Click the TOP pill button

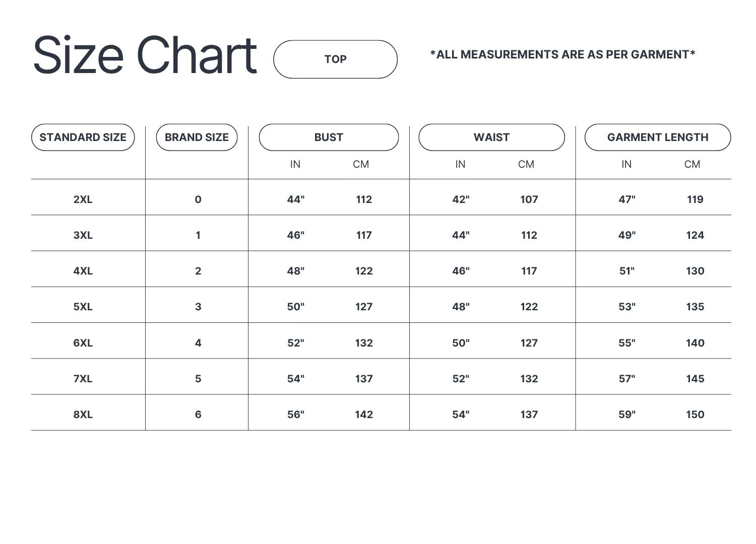click(335, 59)
